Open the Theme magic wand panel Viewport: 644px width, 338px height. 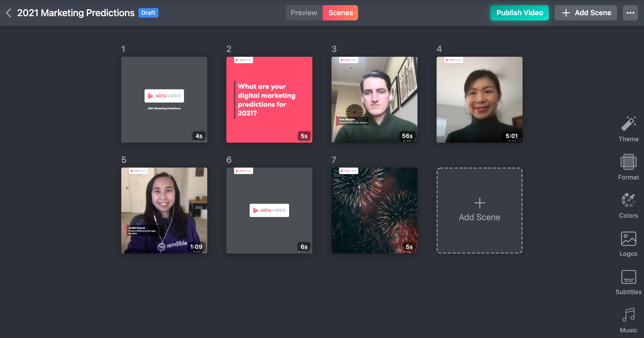click(x=628, y=124)
